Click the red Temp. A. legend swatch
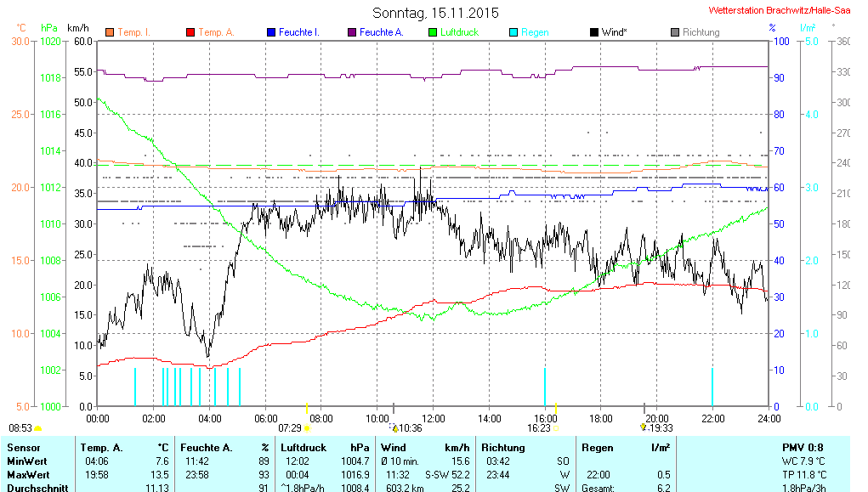Image resolution: width=868 pixels, height=492 pixels. pos(190,32)
